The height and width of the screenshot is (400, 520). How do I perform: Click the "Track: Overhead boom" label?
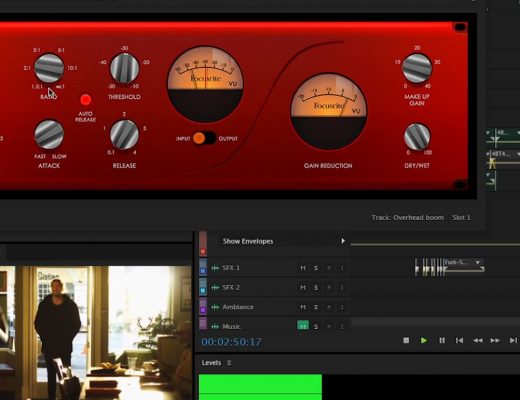(x=408, y=218)
